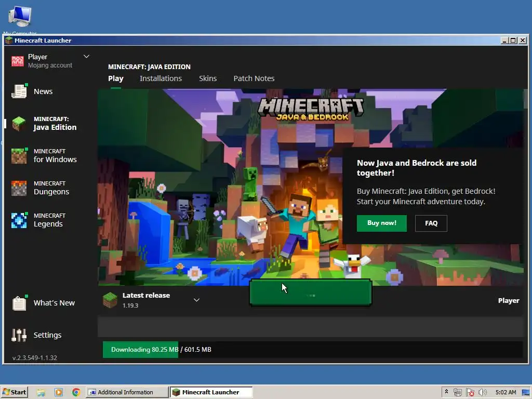The height and width of the screenshot is (399, 532).
Task: Open My Computer desktop icon
Action: point(20,16)
